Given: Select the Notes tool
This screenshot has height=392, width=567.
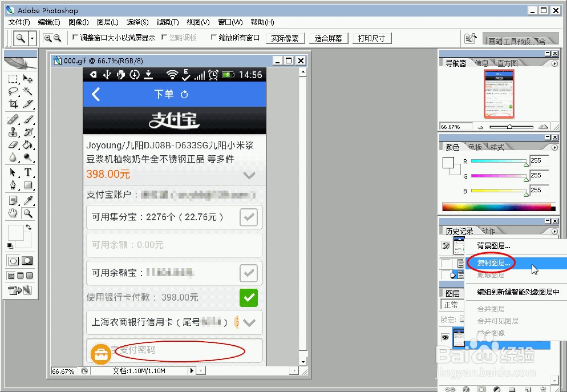Looking at the screenshot, I should [x=13, y=200].
